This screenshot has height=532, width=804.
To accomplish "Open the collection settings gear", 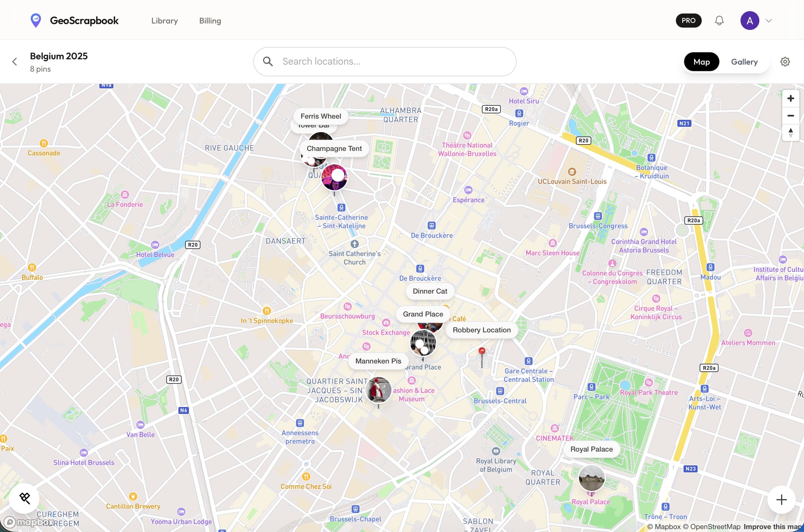I will click(x=785, y=61).
